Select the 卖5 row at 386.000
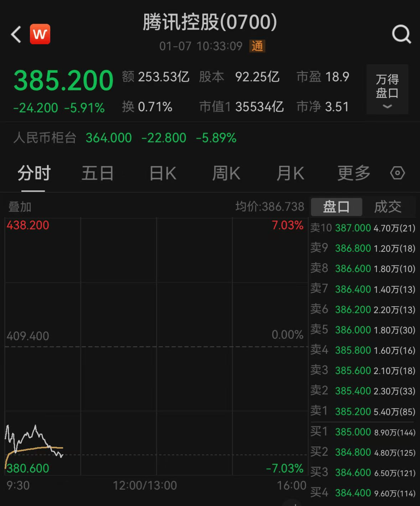 pos(362,330)
